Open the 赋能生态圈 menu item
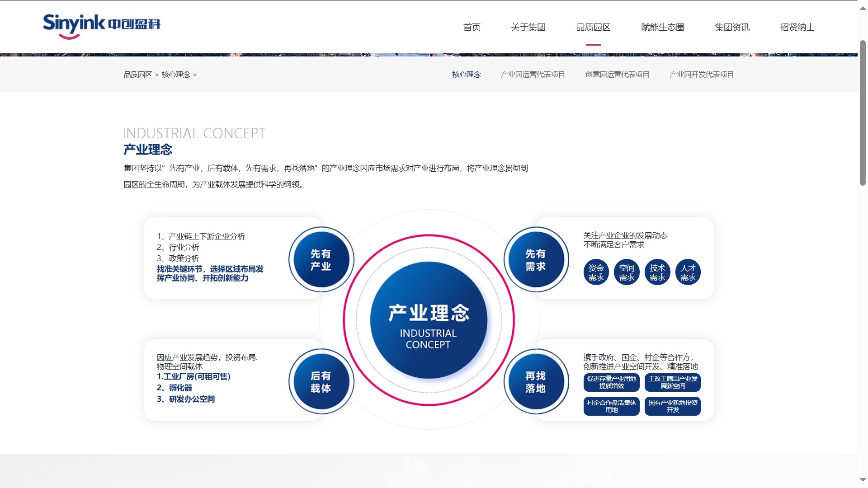Screen dimensions: 868x488 [x=663, y=28]
